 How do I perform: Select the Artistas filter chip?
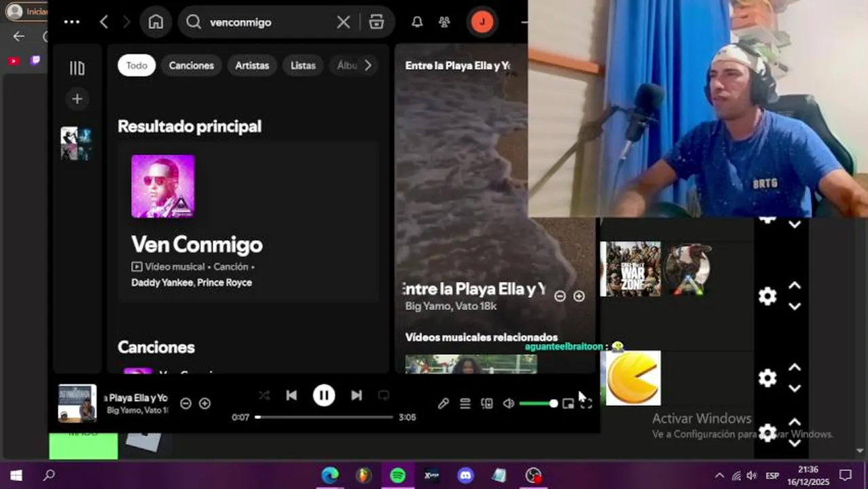252,65
